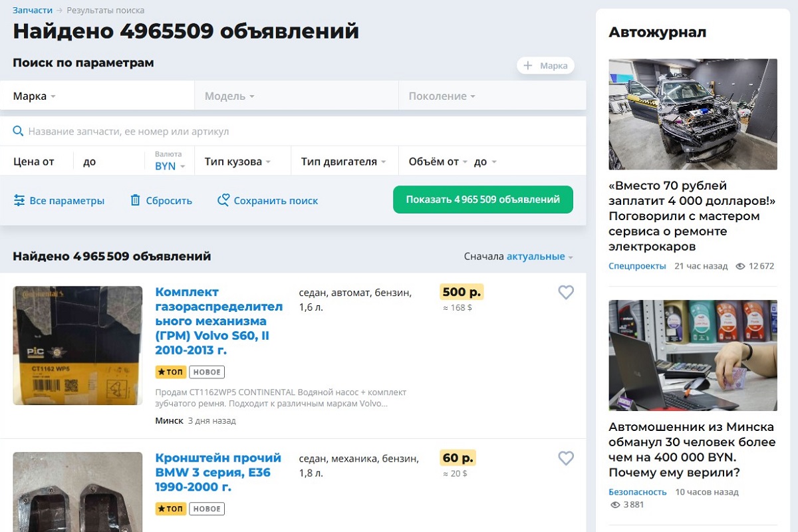Click the 500 р. price tag
The height and width of the screenshot is (532, 798).
[x=462, y=292]
